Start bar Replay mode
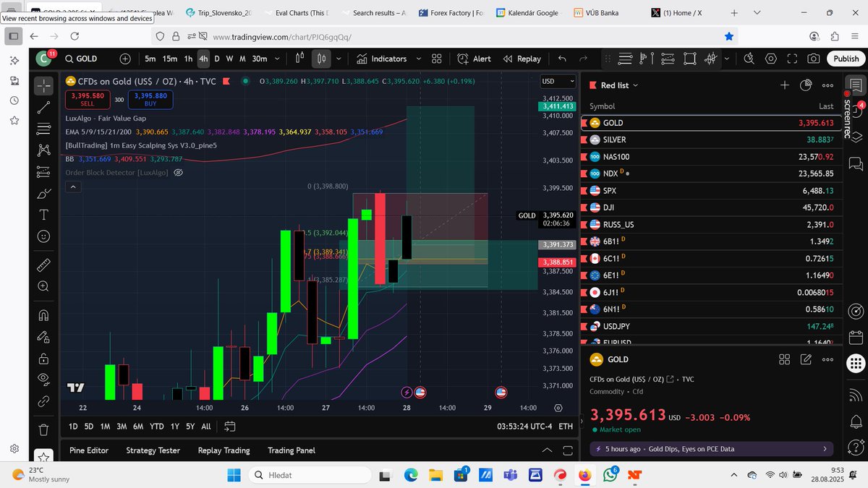 pyautogui.click(x=522, y=59)
